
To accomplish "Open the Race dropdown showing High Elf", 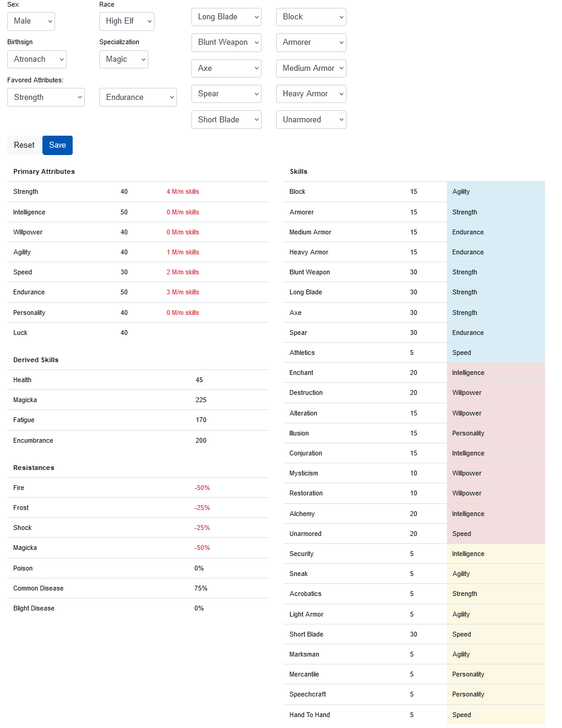I will (x=127, y=21).
